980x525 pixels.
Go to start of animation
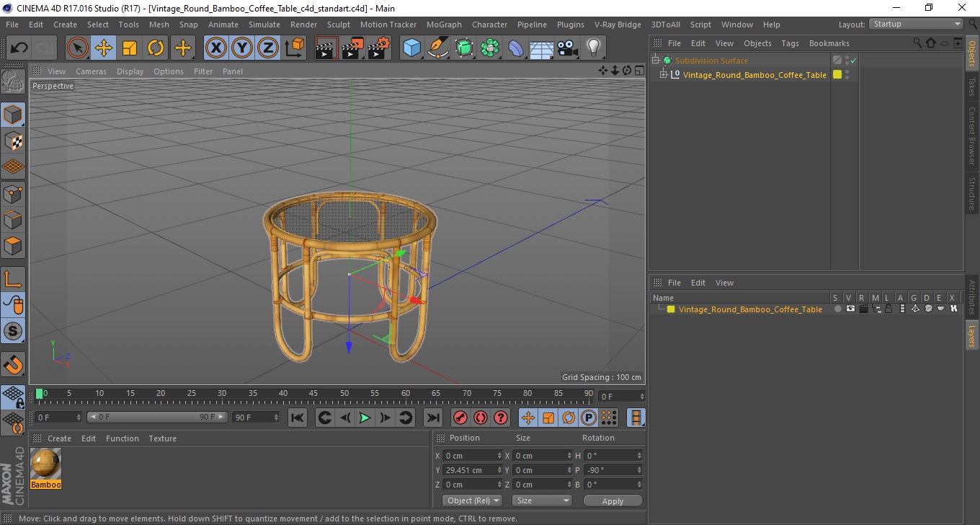tap(297, 418)
